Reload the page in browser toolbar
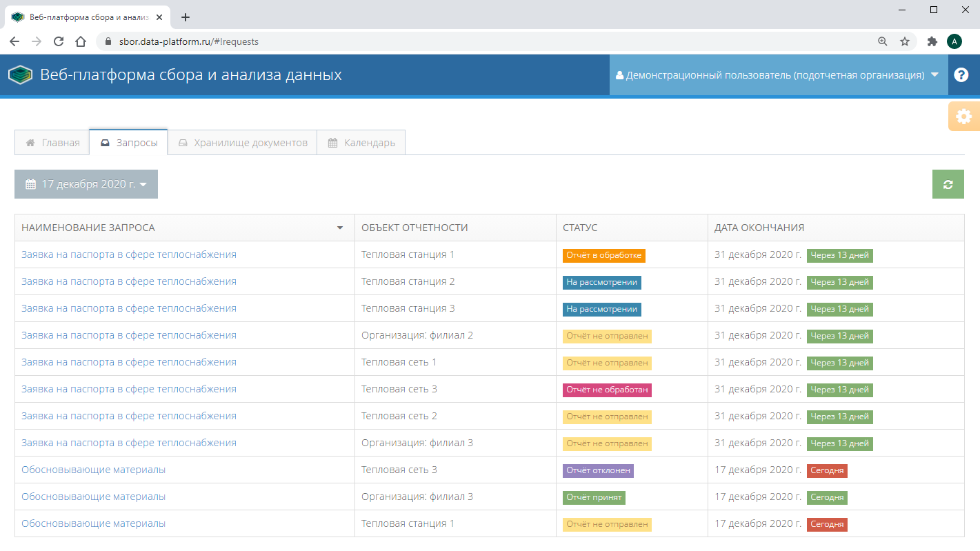The height and width of the screenshot is (551, 980). click(x=59, y=41)
